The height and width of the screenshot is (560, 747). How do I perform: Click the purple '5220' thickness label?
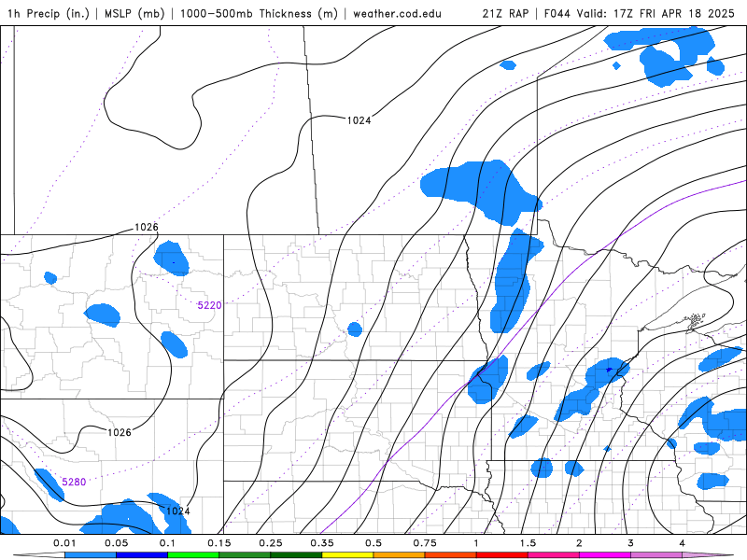tap(209, 305)
